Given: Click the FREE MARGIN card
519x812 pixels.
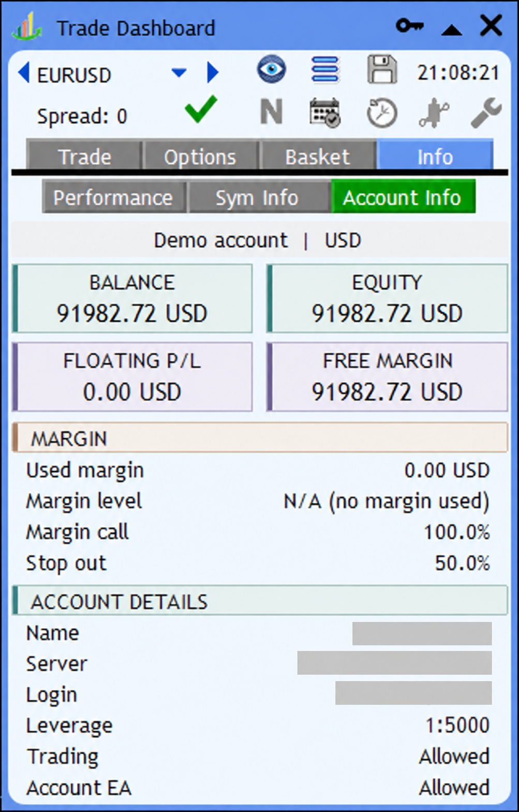Looking at the screenshot, I should coord(387,376).
